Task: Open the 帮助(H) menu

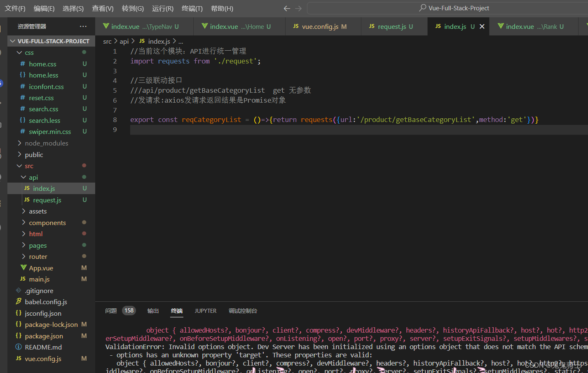Action: (x=222, y=8)
